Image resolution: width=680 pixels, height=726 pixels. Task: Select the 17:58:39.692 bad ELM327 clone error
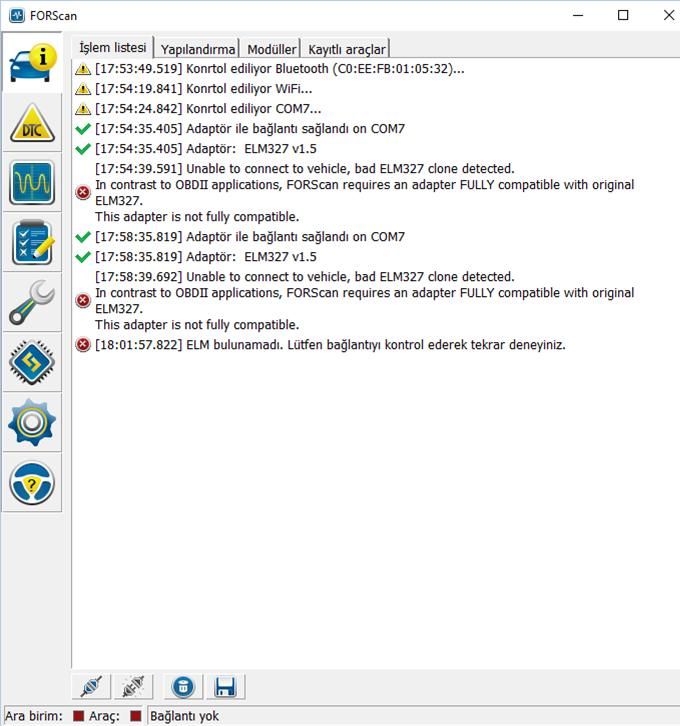click(364, 300)
